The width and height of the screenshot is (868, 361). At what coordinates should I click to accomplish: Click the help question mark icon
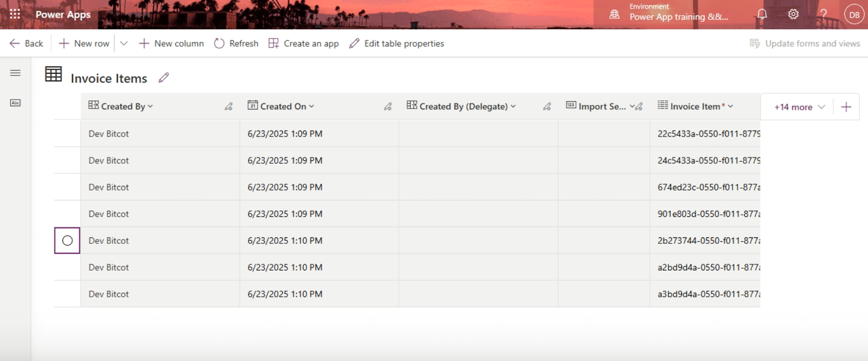point(824,15)
